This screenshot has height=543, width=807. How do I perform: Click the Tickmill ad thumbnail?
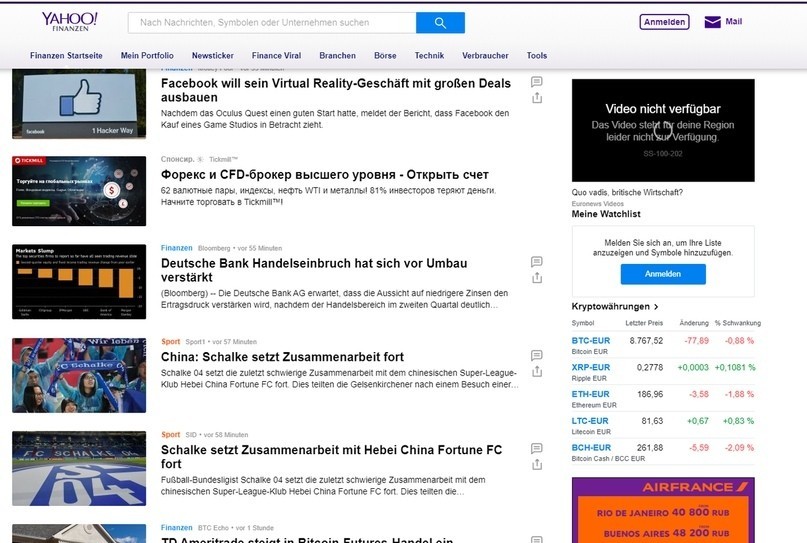click(79, 191)
